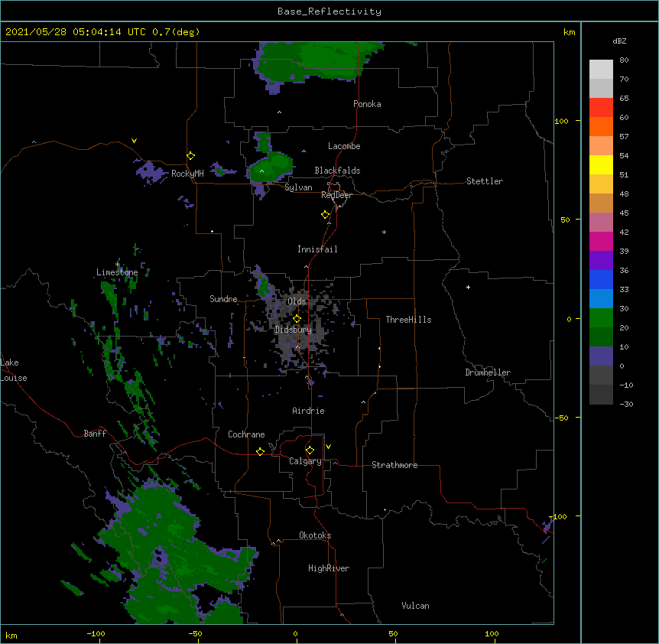The height and width of the screenshot is (644, 659).
Task: Click the -50 tick on the vertical axis
Action: click(561, 418)
